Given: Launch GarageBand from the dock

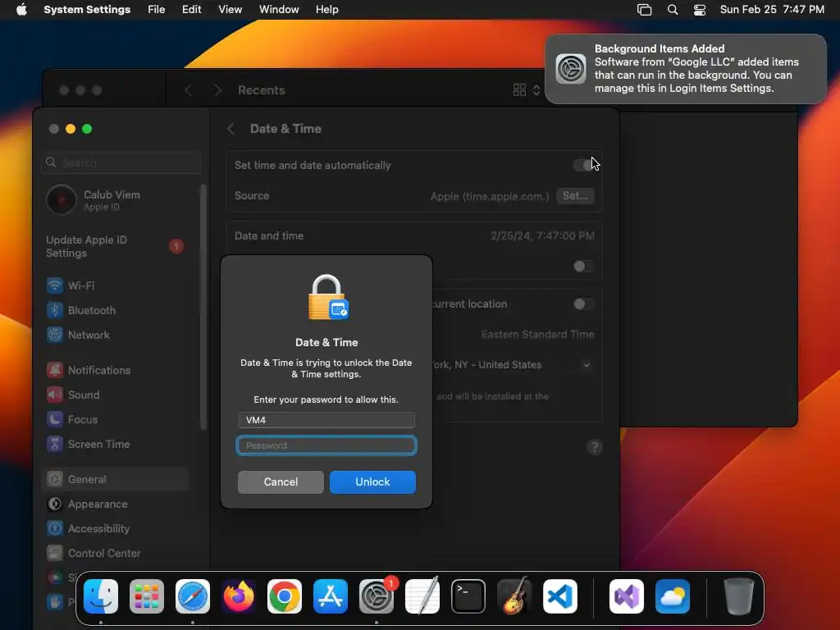Looking at the screenshot, I should [514, 596].
